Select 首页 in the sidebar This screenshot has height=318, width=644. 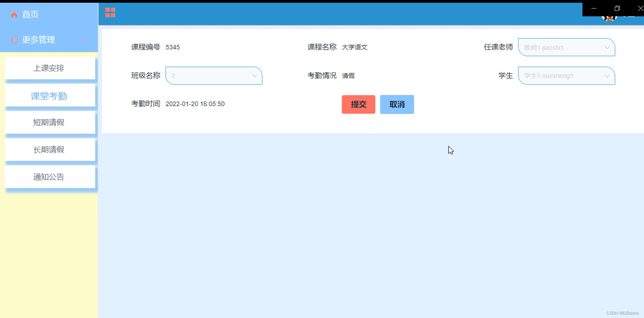tap(30, 15)
